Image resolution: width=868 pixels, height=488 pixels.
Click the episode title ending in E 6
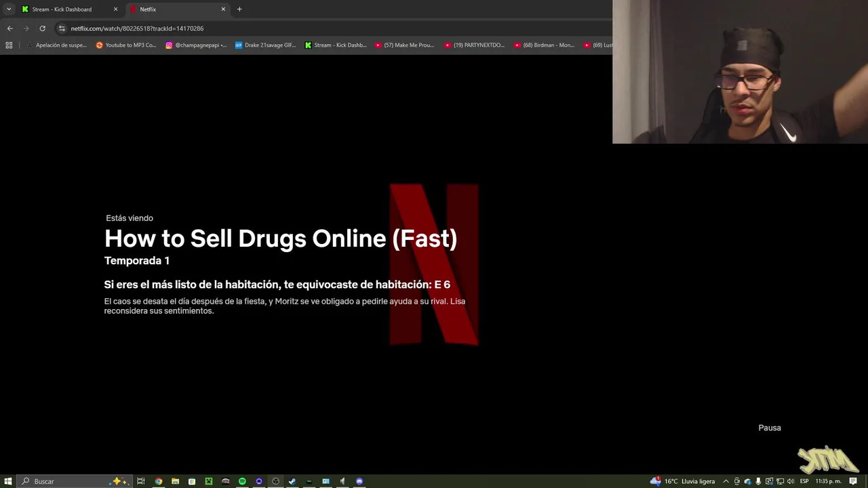[x=277, y=285]
